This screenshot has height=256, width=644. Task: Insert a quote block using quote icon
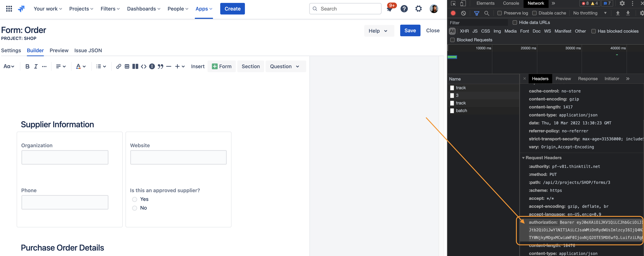pos(160,66)
